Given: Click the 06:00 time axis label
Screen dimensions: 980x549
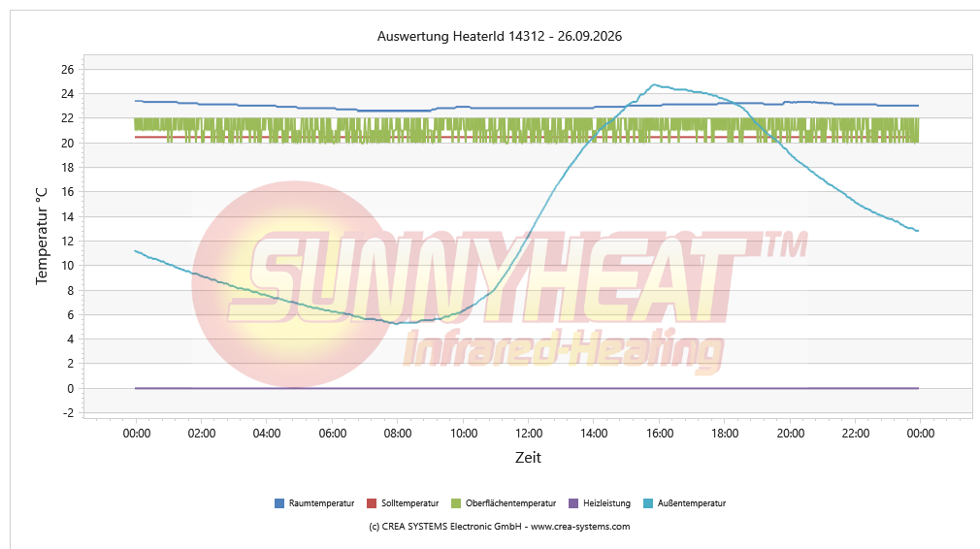Looking at the screenshot, I should (333, 434).
